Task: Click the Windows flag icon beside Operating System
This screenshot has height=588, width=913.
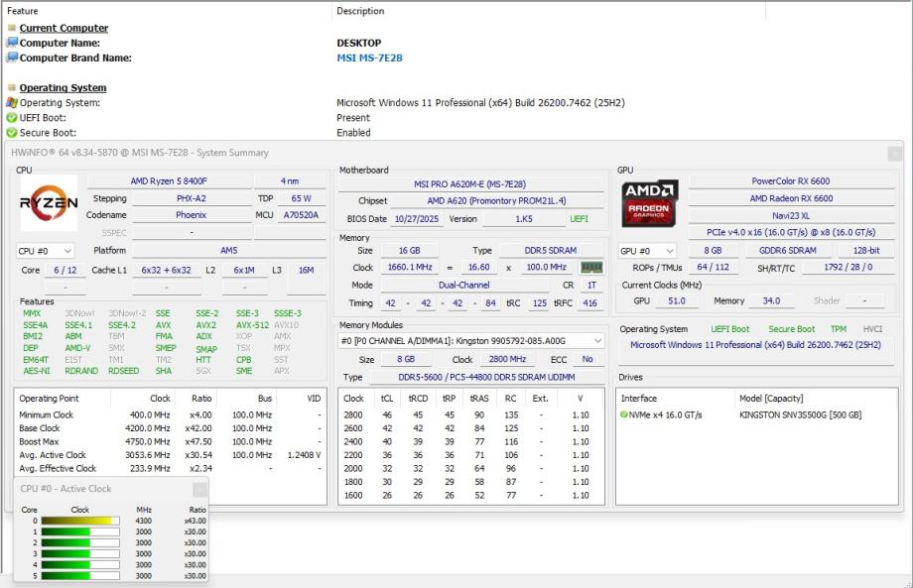Action: click(x=12, y=102)
